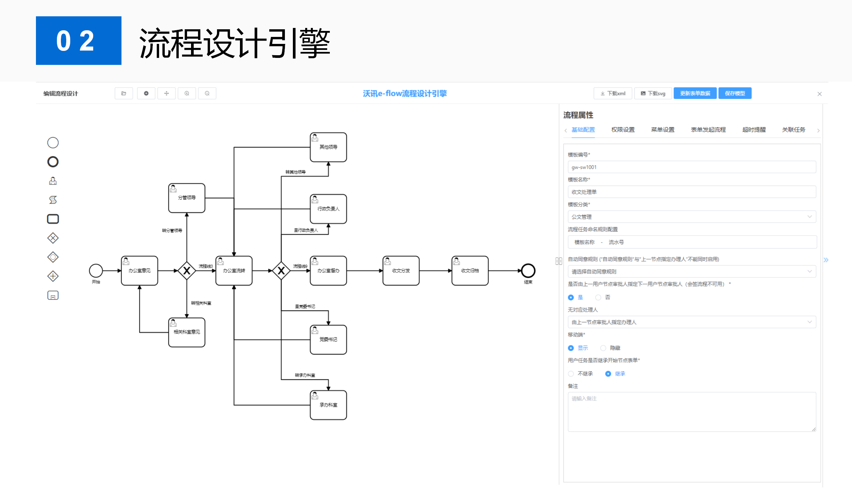
Task: Select the start event circle in palette
Action: pyautogui.click(x=53, y=143)
